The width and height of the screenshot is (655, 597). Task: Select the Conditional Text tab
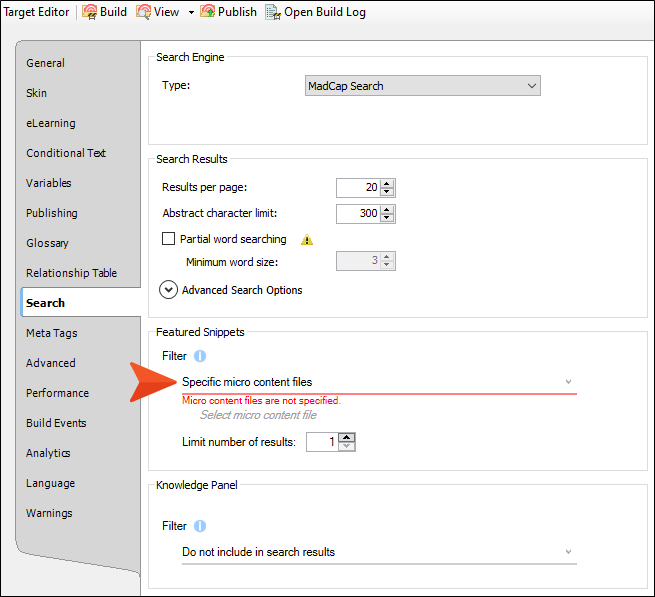[66, 153]
